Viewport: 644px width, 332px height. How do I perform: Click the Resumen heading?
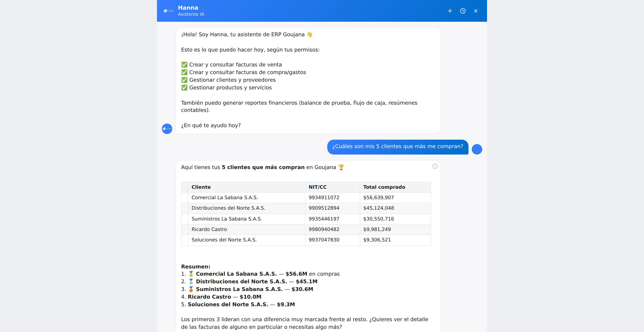(196, 266)
